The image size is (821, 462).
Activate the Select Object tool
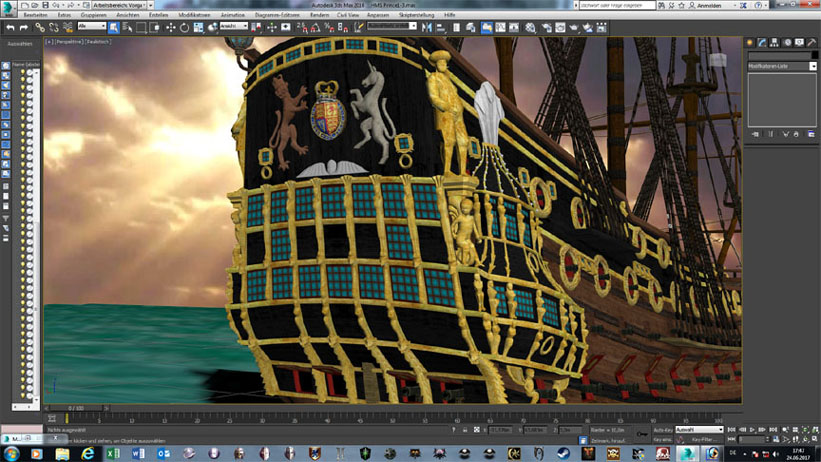[114, 27]
